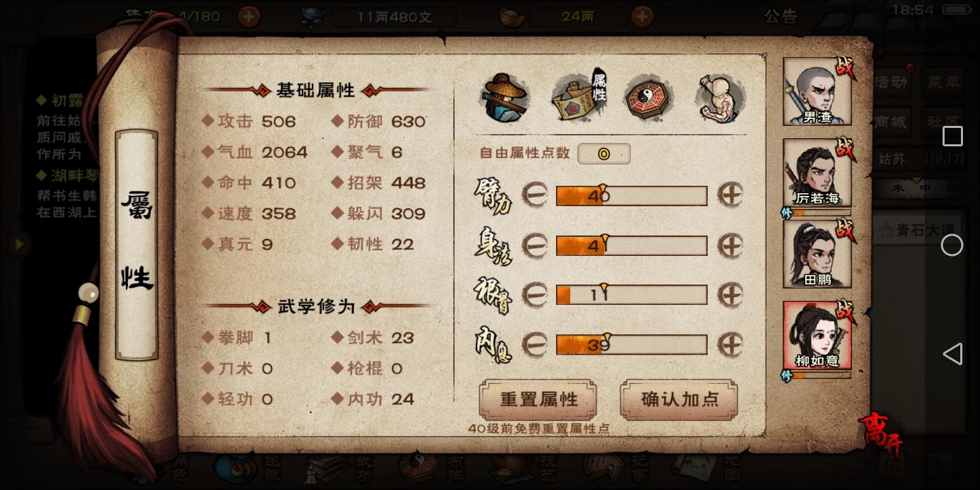This screenshot has width=980, height=490.
Task: Remove a point from 根骨
Action: 534,295
